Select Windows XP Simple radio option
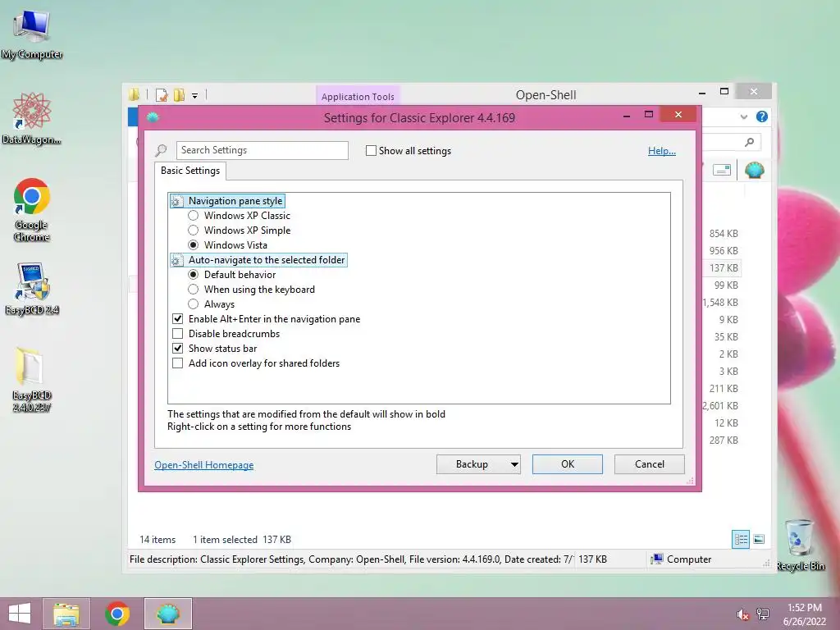The image size is (840, 630). (x=194, y=231)
